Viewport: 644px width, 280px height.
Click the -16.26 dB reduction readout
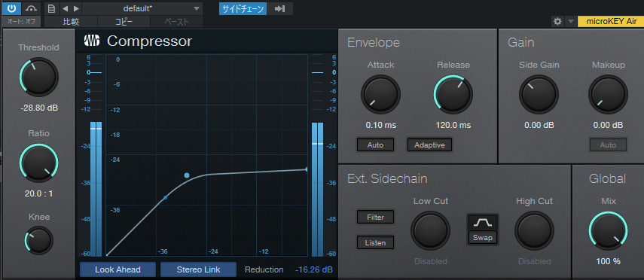coord(314,269)
